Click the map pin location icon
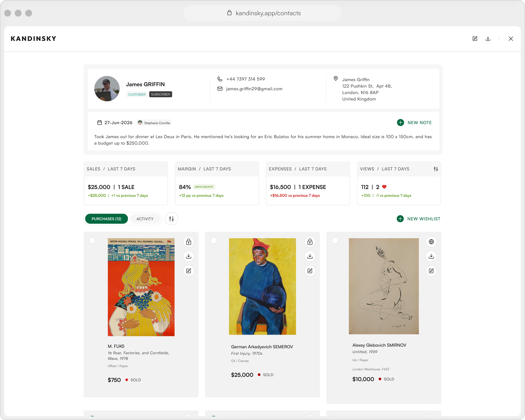Image resolution: width=525 pixels, height=420 pixels. (x=336, y=78)
